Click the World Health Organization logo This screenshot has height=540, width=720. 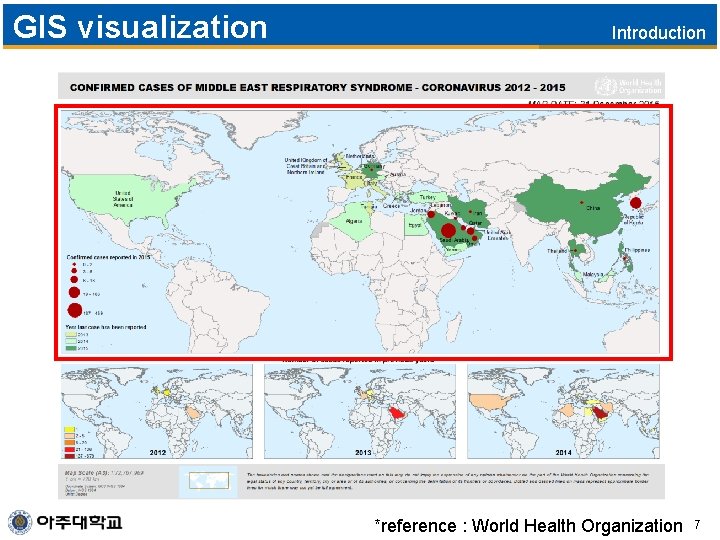[628, 86]
